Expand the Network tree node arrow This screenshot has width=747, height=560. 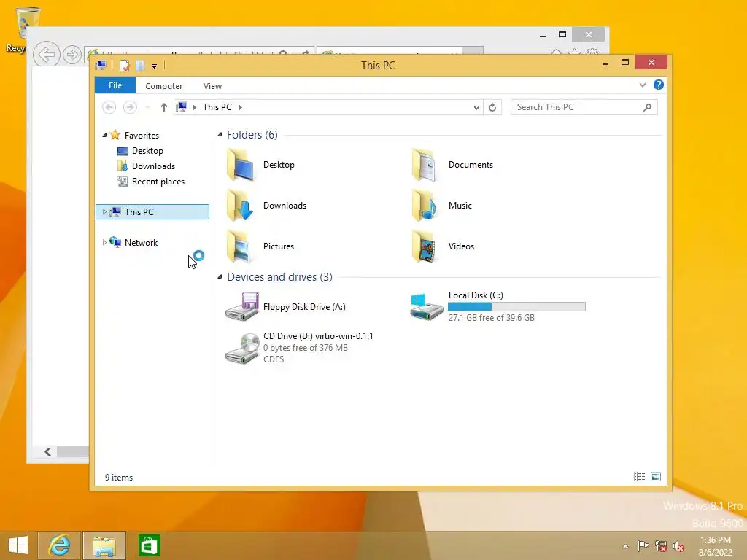104,242
